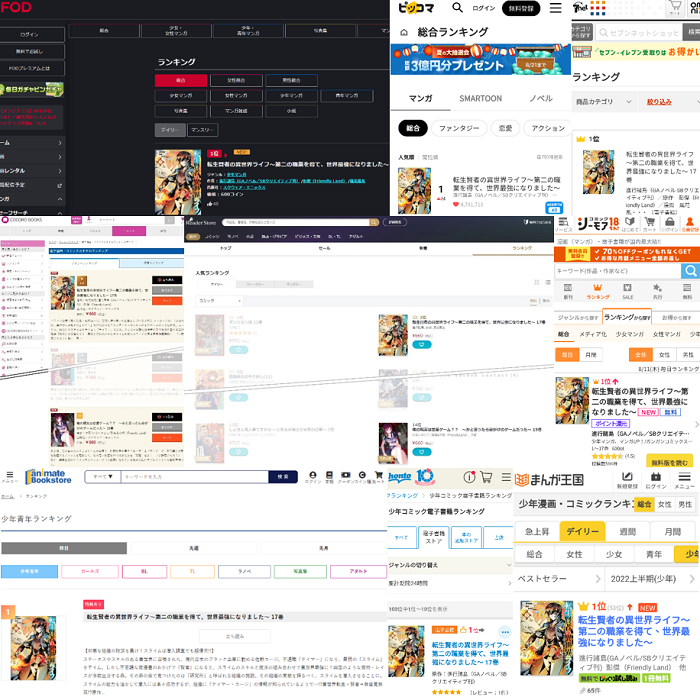Image resolution: width=700 pixels, height=697 pixels.
Task: Select Cmoa ランキング crown icon
Action: point(597,291)
